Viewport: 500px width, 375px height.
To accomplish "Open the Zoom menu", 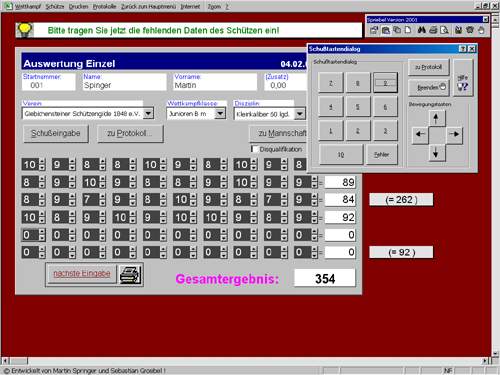I will click(x=214, y=6).
